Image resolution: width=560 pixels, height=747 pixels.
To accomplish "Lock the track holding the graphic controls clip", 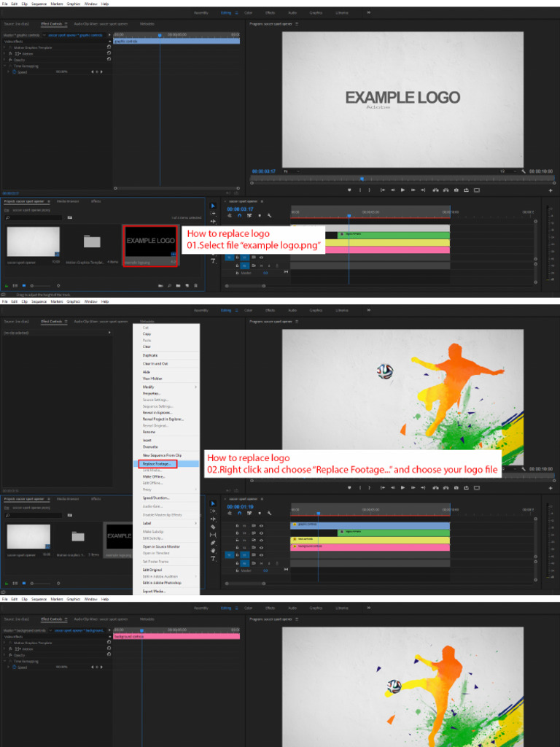I will click(x=237, y=525).
